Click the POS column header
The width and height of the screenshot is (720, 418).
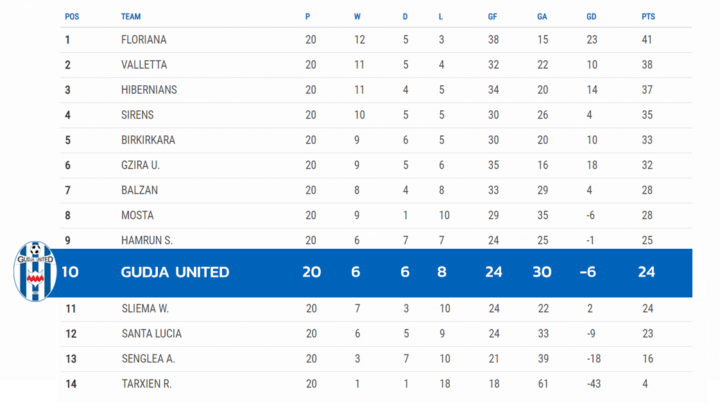(x=72, y=17)
